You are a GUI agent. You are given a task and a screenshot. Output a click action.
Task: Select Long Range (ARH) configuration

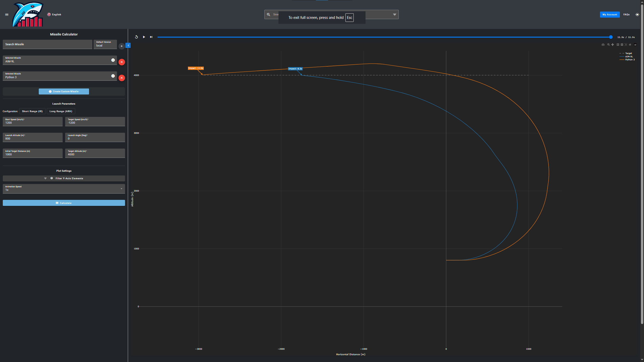point(61,111)
